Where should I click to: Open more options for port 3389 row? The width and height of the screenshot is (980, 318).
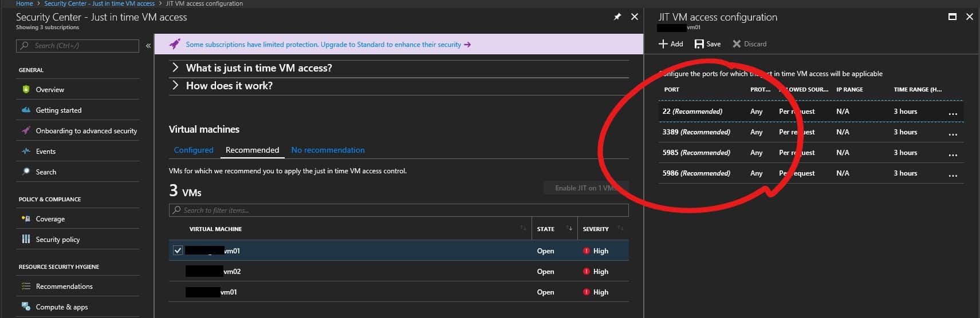(953, 134)
